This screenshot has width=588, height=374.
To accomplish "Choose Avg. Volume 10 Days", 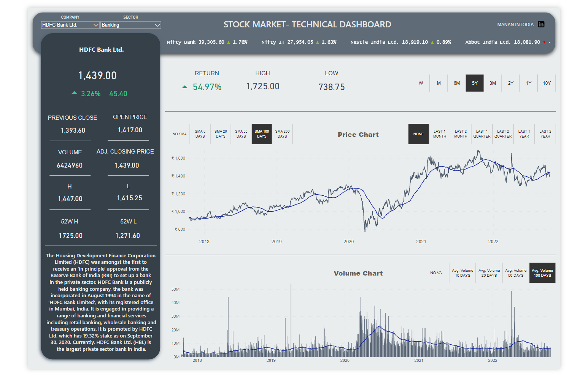I will click(462, 273).
